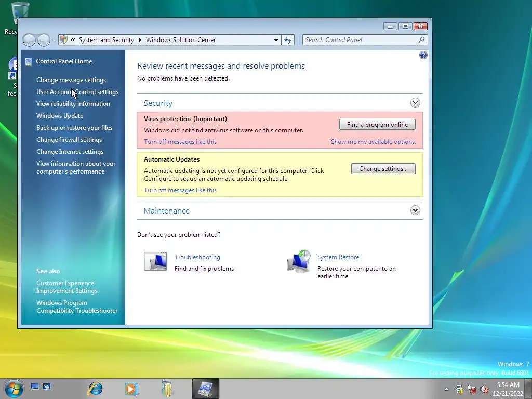
Task: Click the Show desktop strip at the right end of the taskbar
Action: click(528, 389)
